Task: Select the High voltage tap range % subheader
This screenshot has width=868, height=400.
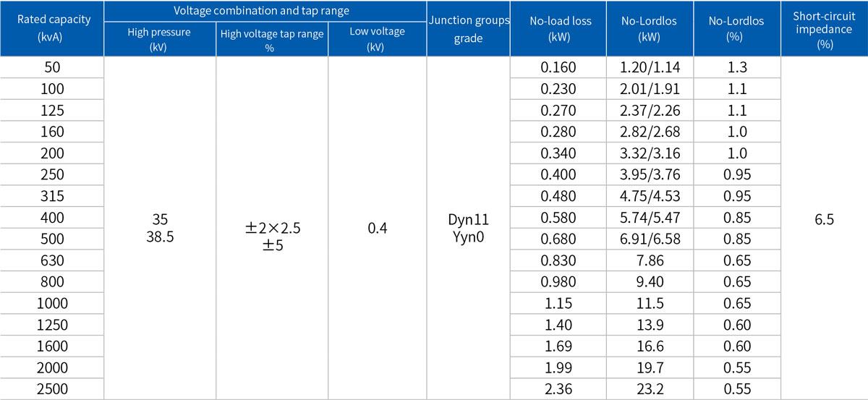Action: [272, 39]
